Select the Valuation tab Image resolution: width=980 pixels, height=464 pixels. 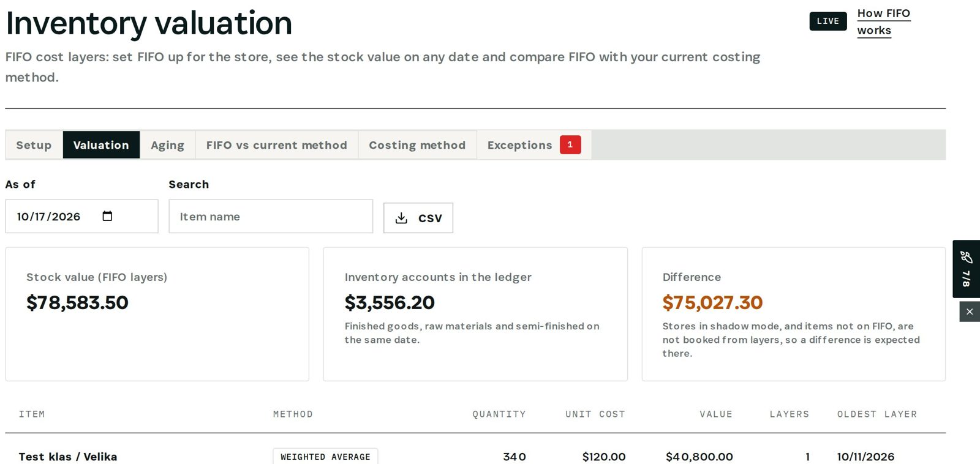pyautogui.click(x=101, y=145)
